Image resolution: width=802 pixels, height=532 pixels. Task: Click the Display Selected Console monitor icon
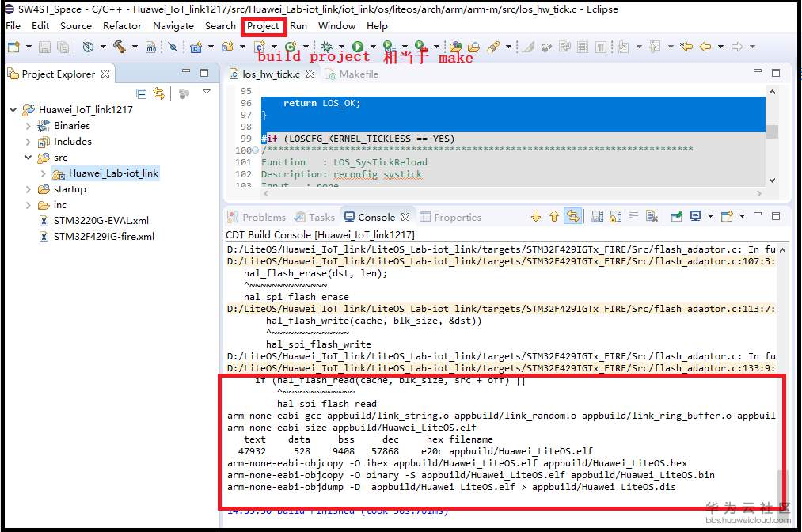pos(695,216)
